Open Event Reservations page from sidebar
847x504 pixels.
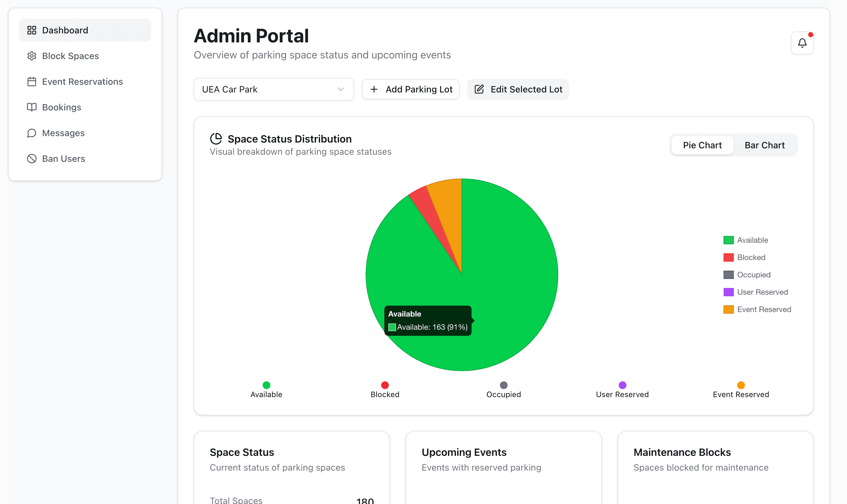point(82,82)
